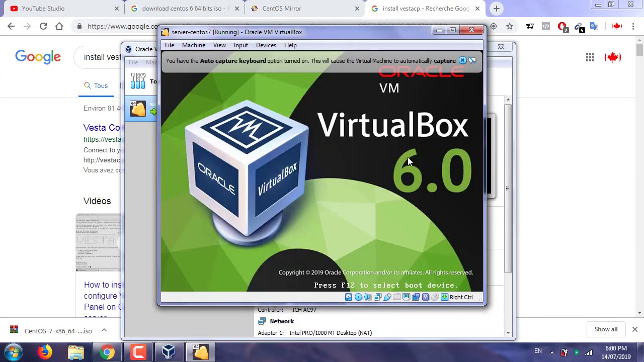Click the EN language indicator in tray
644x362 pixels.
tap(538, 351)
